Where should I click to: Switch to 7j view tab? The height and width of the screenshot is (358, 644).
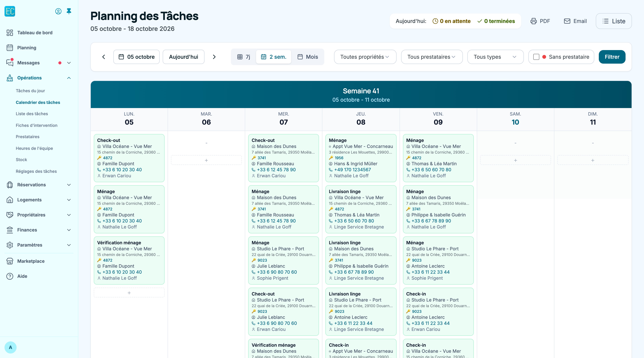coord(243,57)
